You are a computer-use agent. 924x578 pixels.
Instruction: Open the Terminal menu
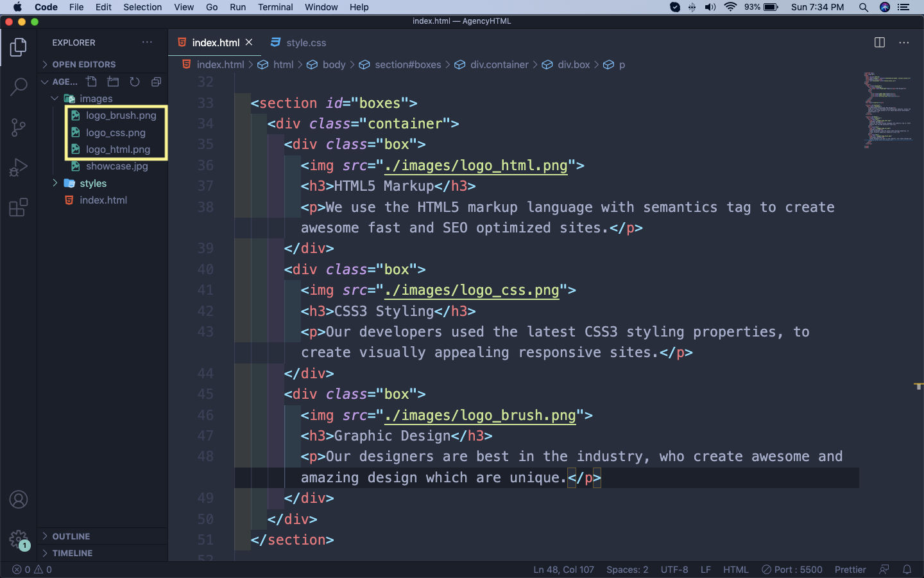tap(275, 7)
